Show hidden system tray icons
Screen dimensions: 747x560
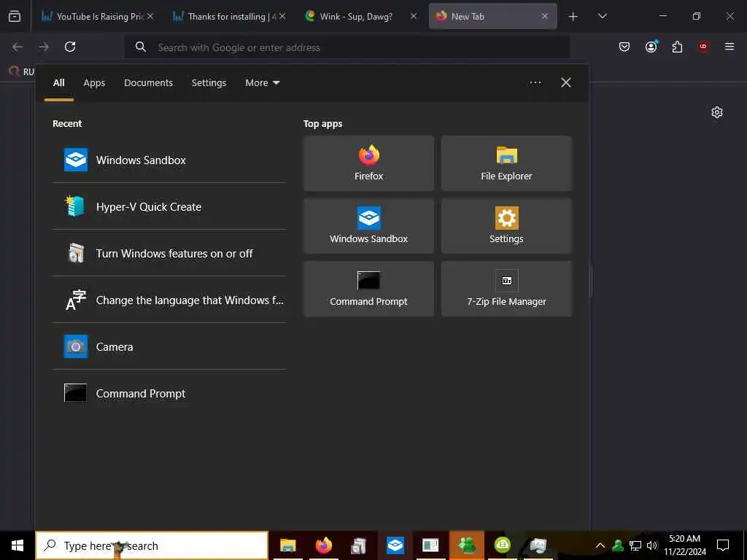pyautogui.click(x=600, y=545)
